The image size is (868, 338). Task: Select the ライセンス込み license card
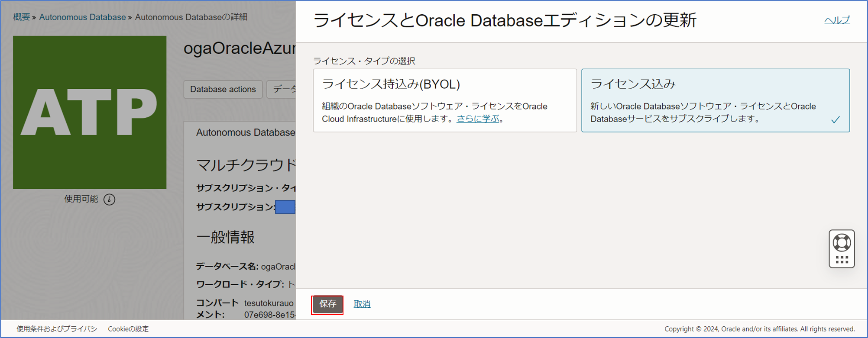pyautogui.click(x=716, y=100)
